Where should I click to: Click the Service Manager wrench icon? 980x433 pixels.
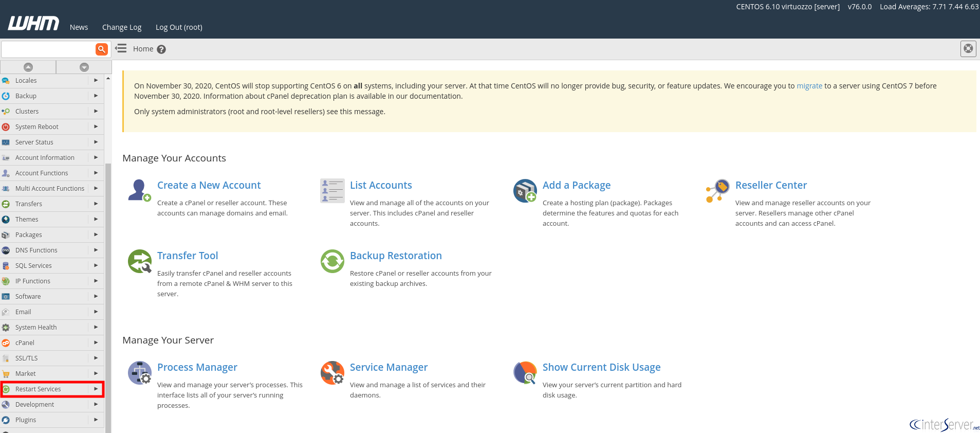332,373
